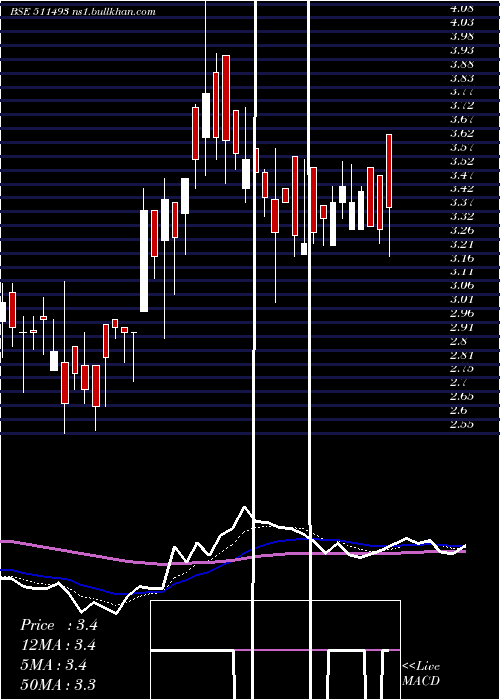Click the 12MA : 3.4 readout
Image resolution: width=500 pixels, height=700 pixels.
(58, 645)
